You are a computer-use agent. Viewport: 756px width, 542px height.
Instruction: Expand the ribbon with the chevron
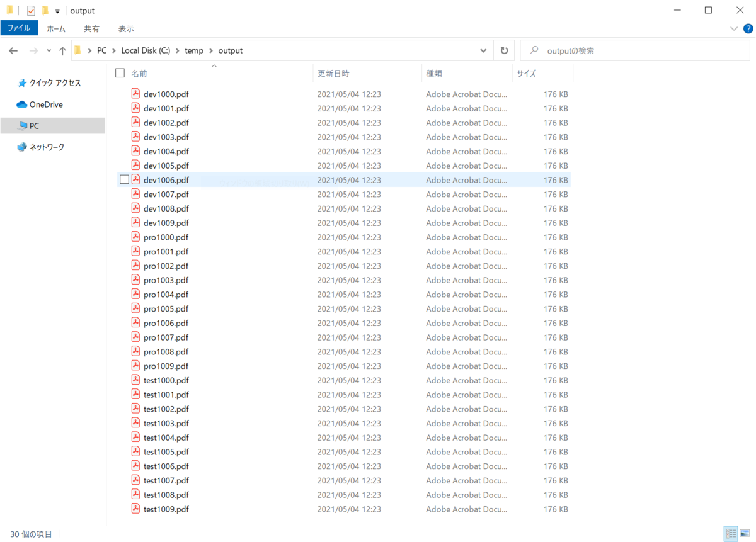point(734,28)
